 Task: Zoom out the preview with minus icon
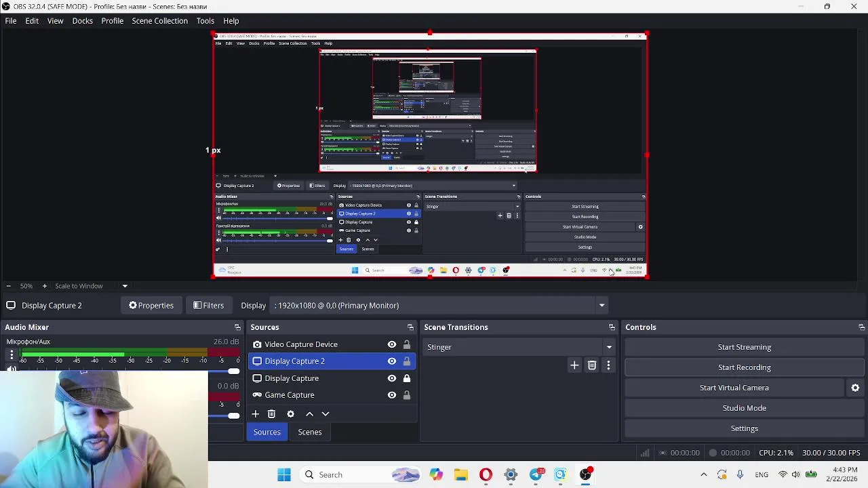[8, 286]
